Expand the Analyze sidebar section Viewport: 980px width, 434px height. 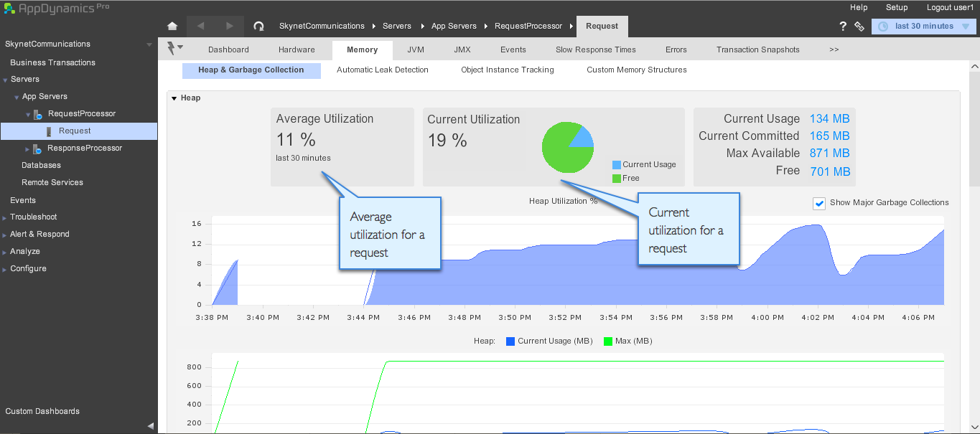pyautogui.click(x=5, y=252)
